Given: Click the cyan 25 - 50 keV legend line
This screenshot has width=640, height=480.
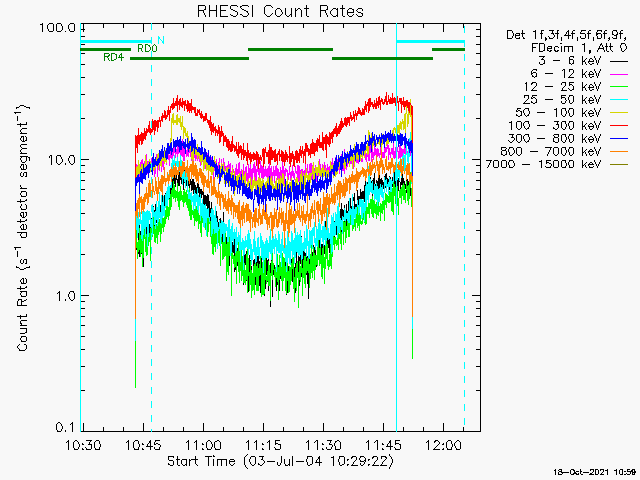Looking at the screenshot, I should tap(619, 100).
